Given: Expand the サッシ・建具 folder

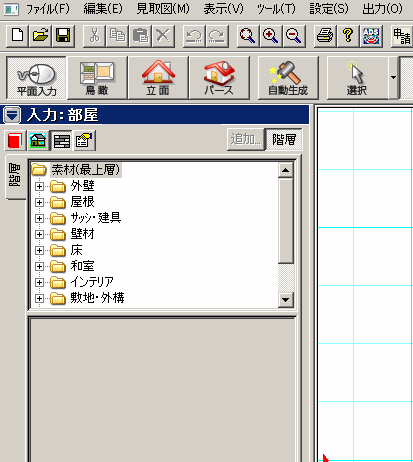Looking at the screenshot, I should pos(39,218).
